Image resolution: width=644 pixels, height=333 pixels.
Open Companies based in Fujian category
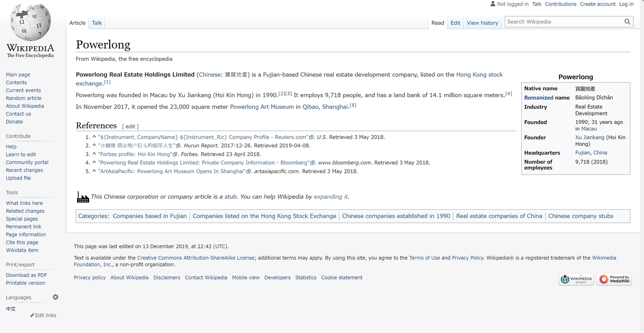coord(149,216)
